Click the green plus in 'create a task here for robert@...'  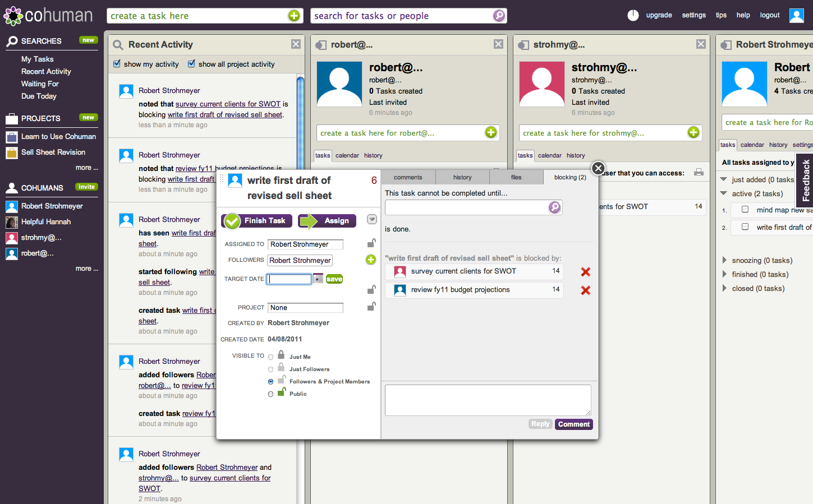[x=491, y=132]
